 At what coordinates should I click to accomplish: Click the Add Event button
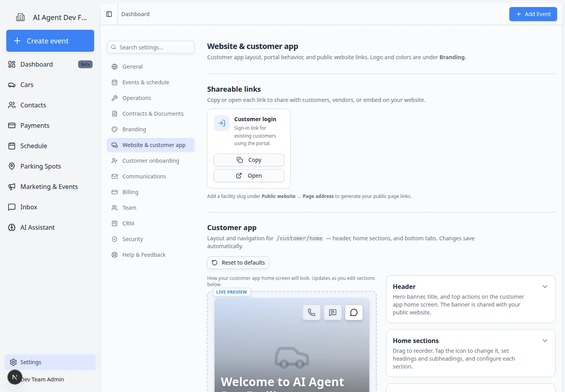533,14
